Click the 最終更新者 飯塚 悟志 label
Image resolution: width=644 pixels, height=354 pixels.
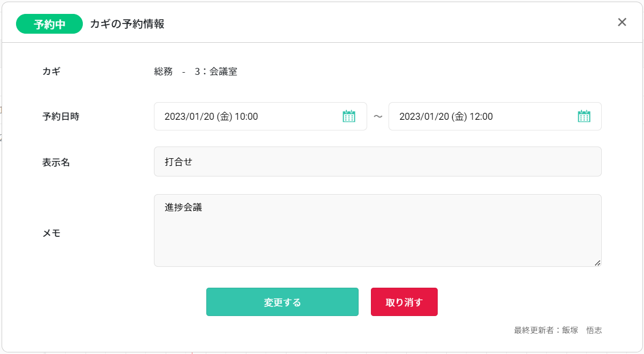tap(557, 330)
